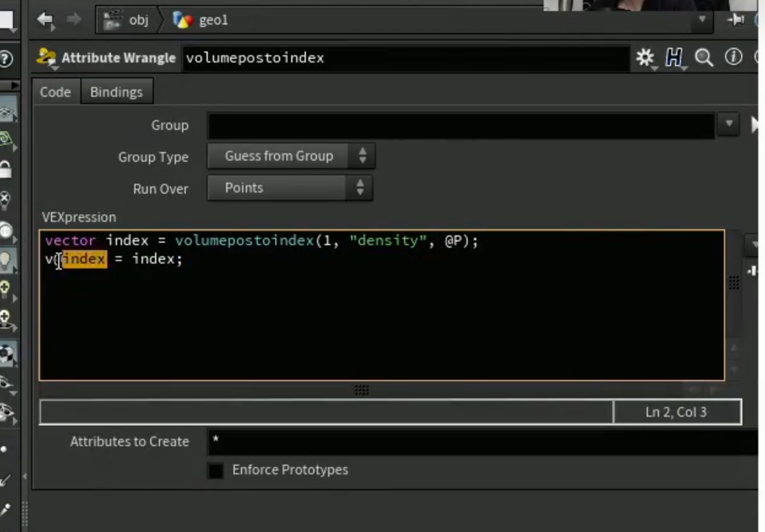Click the pin pane icon
Viewport: 765px width, 532px height.
[x=736, y=20]
